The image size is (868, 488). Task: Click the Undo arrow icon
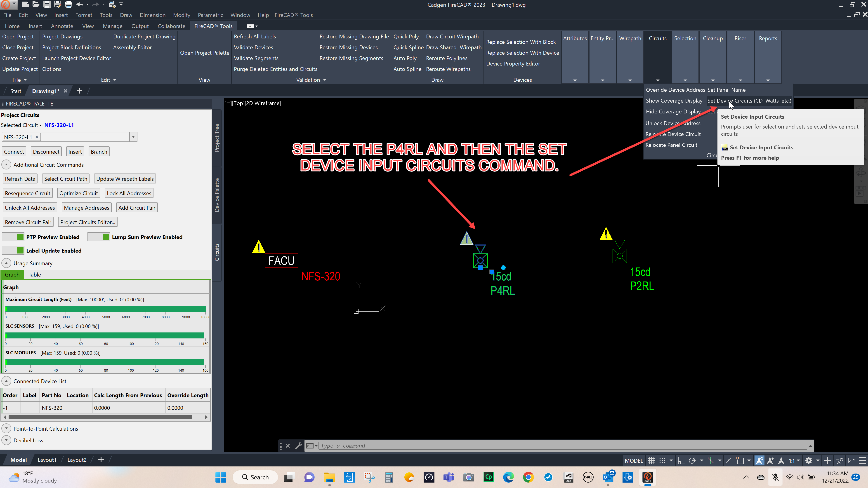pos(80,4)
